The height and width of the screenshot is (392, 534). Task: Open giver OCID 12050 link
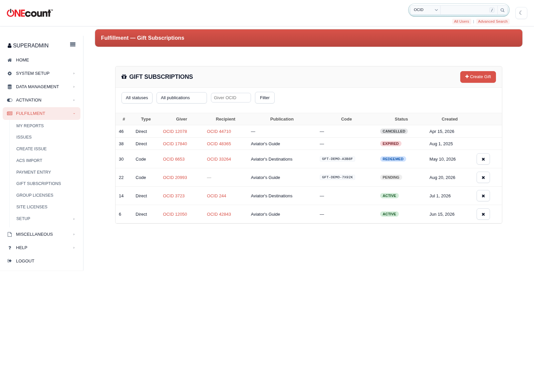(x=175, y=214)
